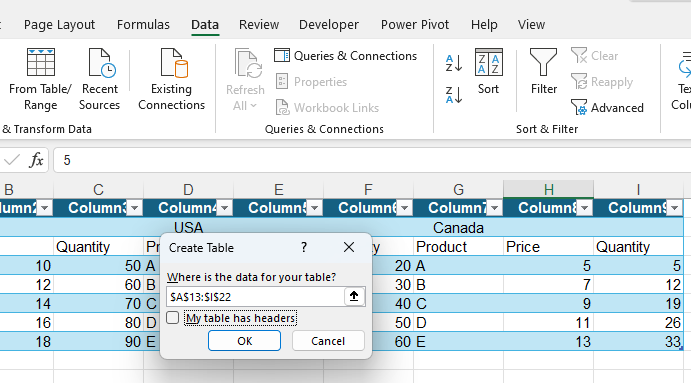Switch to Page Layout tab

point(59,25)
